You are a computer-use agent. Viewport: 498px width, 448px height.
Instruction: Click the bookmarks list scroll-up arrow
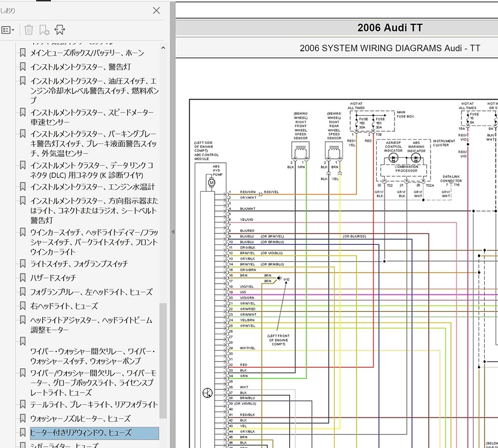pyautogui.click(x=163, y=48)
